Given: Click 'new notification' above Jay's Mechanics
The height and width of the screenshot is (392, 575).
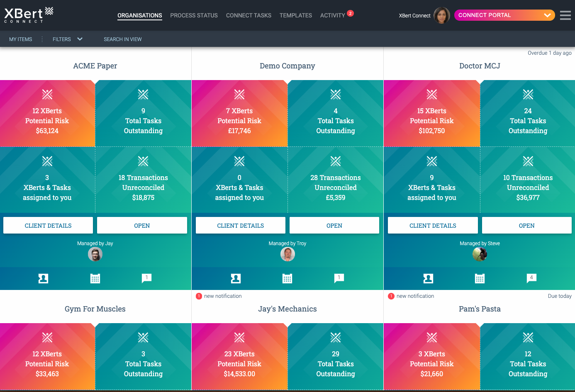Looking at the screenshot, I should point(223,296).
